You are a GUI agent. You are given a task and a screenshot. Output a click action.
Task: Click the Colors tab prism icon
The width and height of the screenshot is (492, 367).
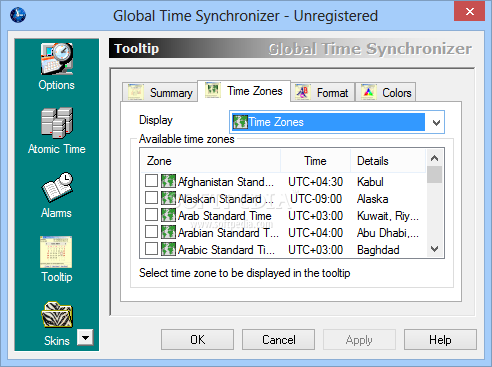point(369,92)
